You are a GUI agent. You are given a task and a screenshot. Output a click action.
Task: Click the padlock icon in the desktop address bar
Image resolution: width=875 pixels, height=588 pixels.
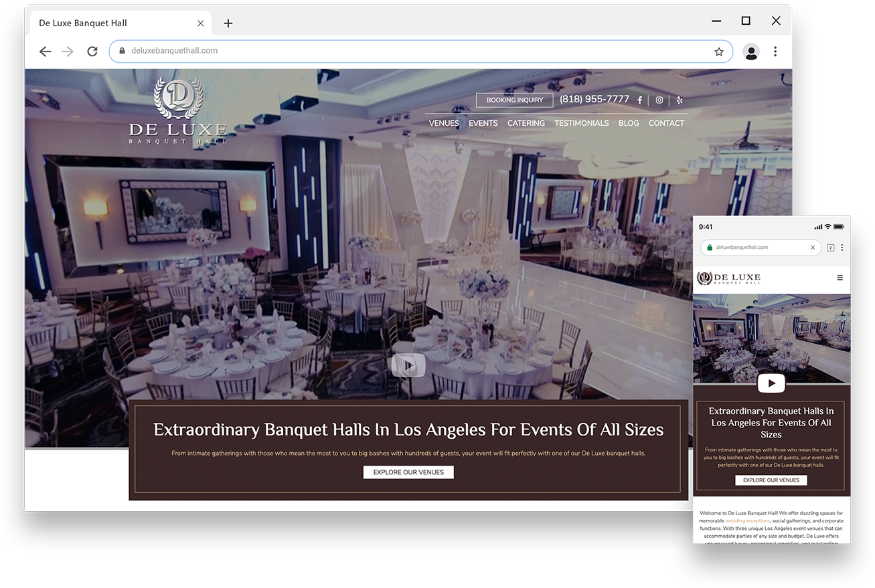(x=122, y=51)
